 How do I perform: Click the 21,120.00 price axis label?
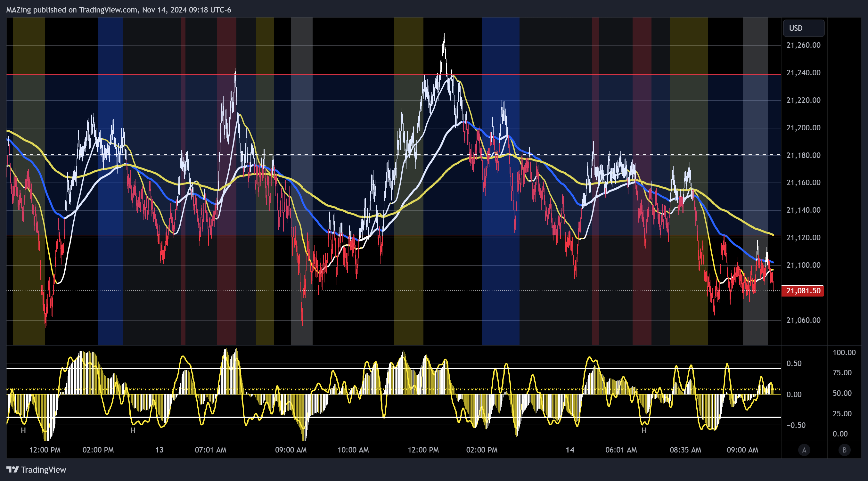(x=803, y=238)
